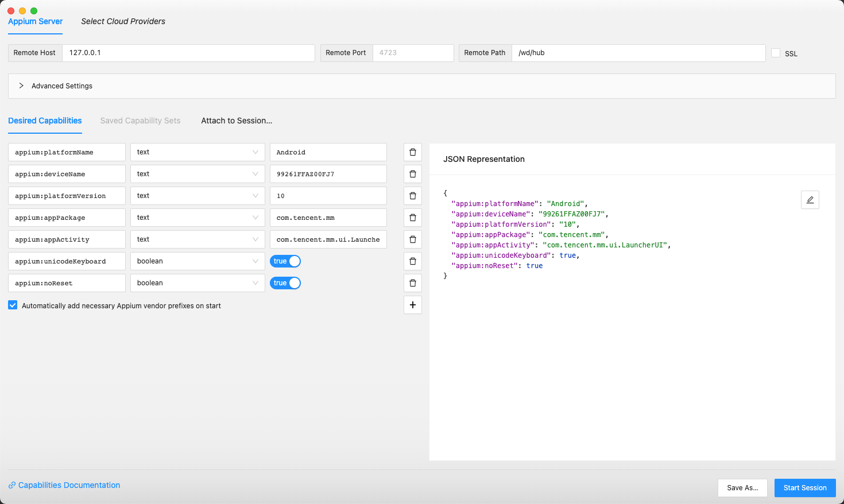
Task: Delete the appium:deviceName capability row
Action: coord(412,174)
